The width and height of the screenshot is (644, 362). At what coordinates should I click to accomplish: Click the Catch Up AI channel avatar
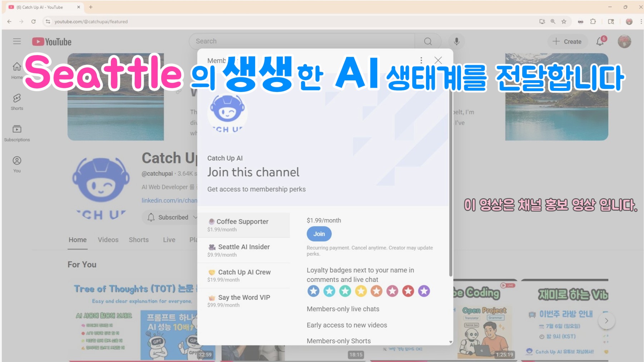[101, 188]
